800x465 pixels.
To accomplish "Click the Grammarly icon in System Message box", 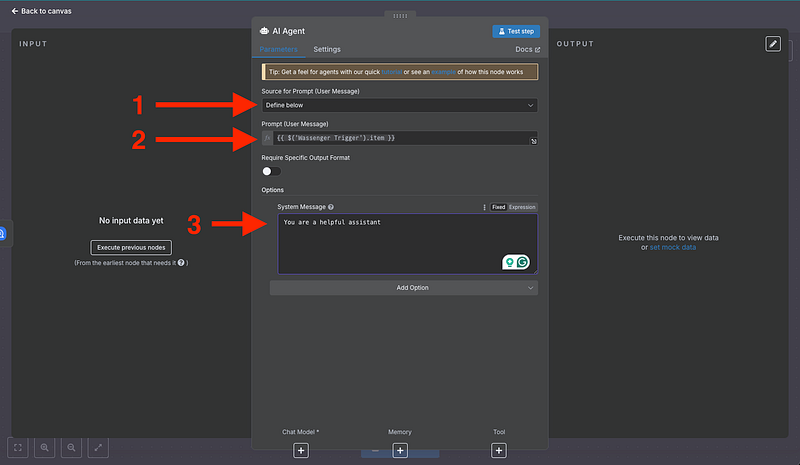I will [526, 262].
